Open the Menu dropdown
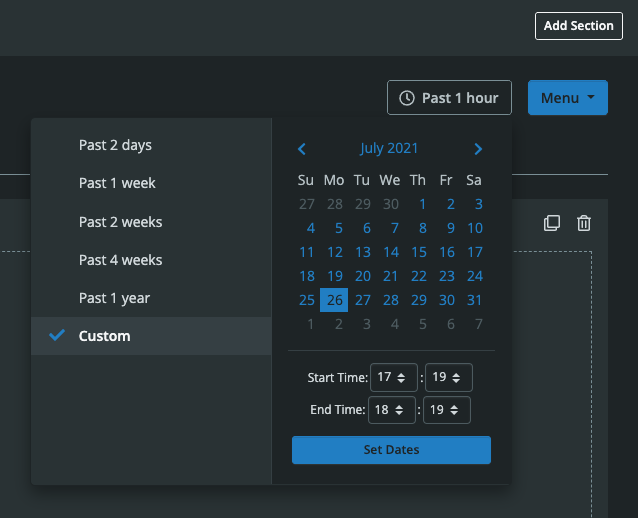The image size is (638, 518). (x=568, y=98)
